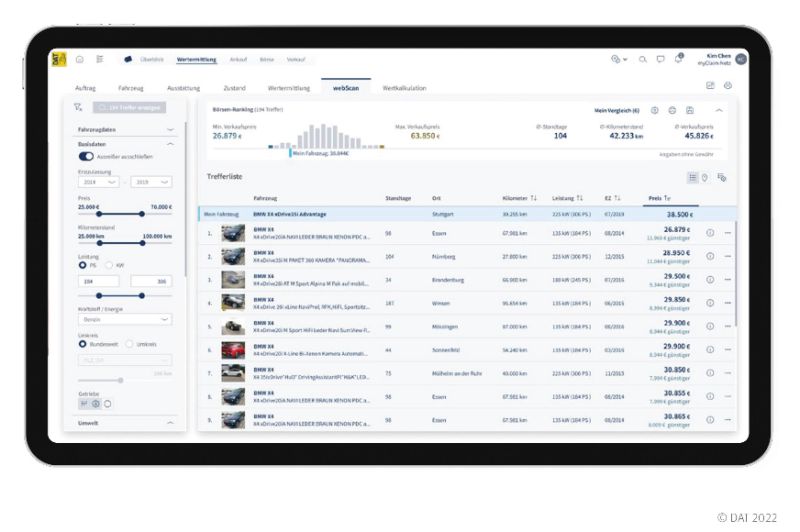800x532 pixels.
Task: Click the print icon in Börsen-Ranking panel
Action: point(672,109)
